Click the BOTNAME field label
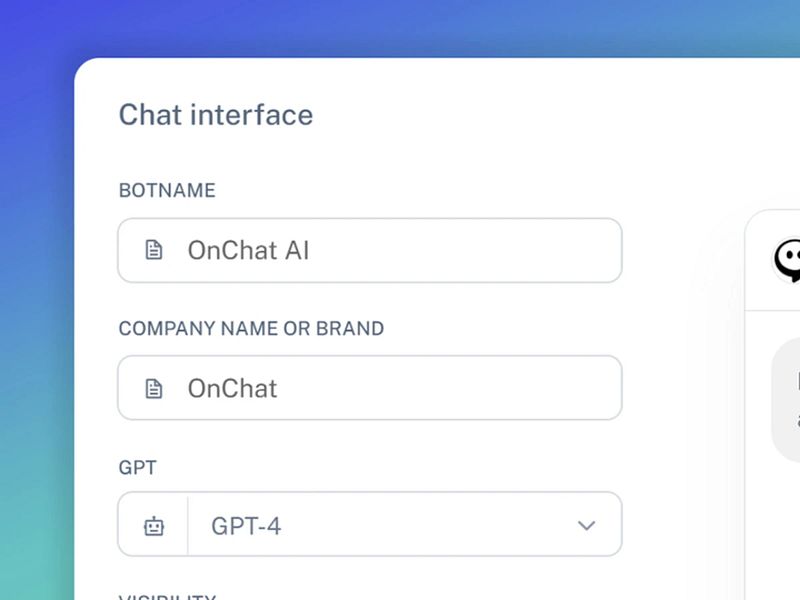This screenshot has width=800, height=600. (x=166, y=190)
